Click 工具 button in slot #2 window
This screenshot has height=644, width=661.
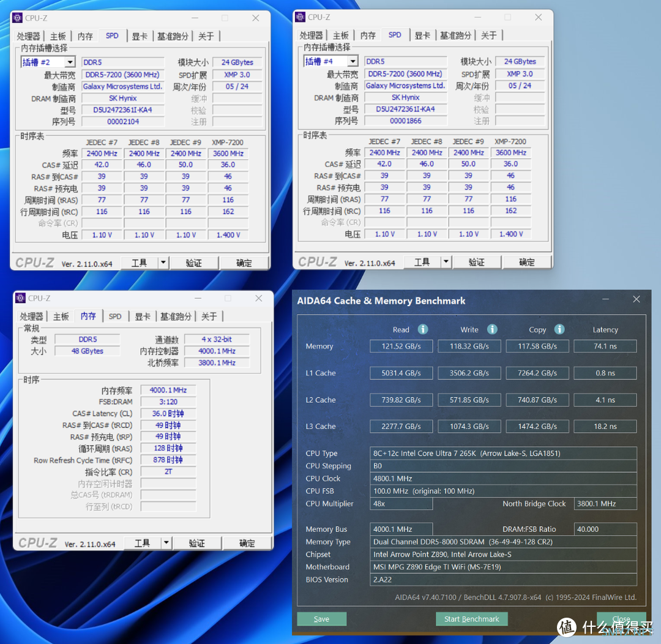click(140, 263)
